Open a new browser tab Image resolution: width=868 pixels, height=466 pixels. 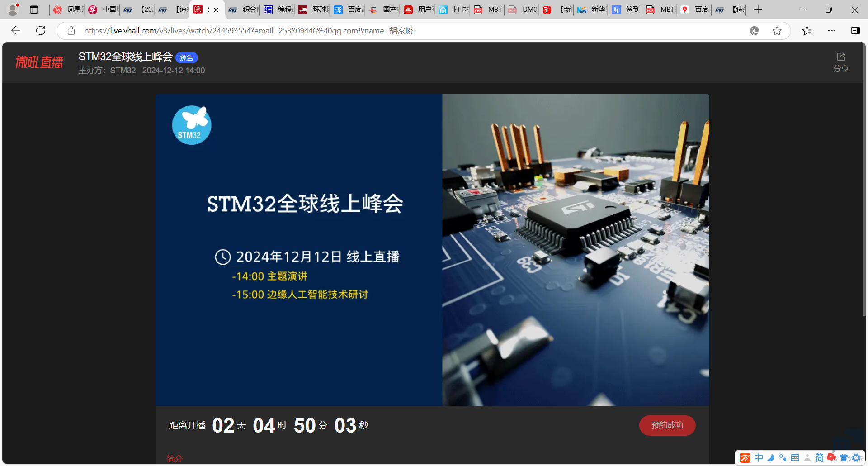(758, 10)
